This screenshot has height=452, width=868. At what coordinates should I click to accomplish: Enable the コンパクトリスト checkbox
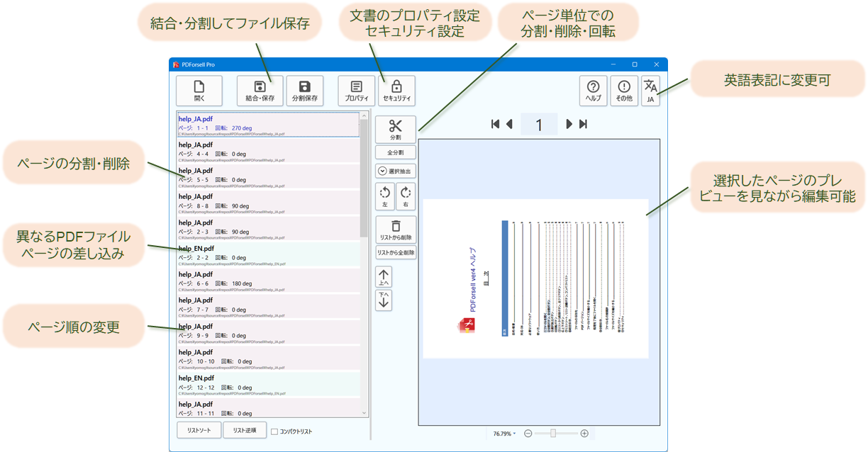click(x=274, y=431)
